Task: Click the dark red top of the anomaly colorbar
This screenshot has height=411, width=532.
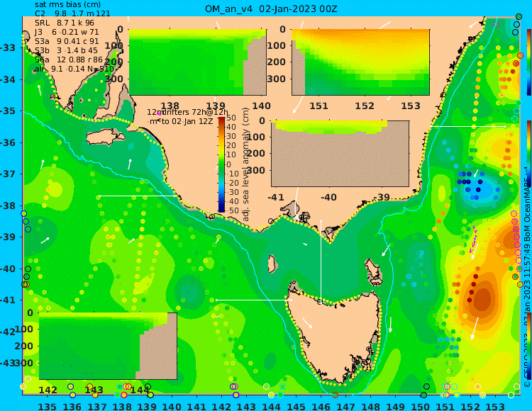Action: [221, 118]
